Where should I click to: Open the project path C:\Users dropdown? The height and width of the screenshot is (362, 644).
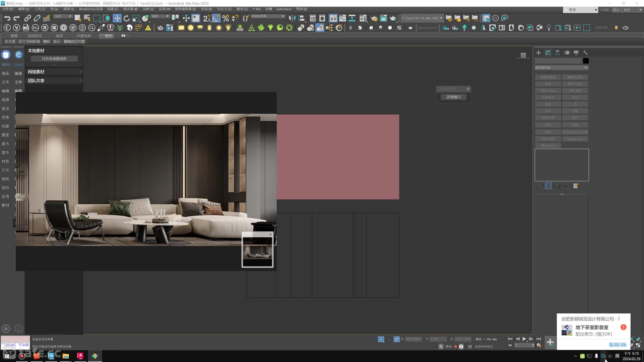pyautogui.click(x=422, y=18)
